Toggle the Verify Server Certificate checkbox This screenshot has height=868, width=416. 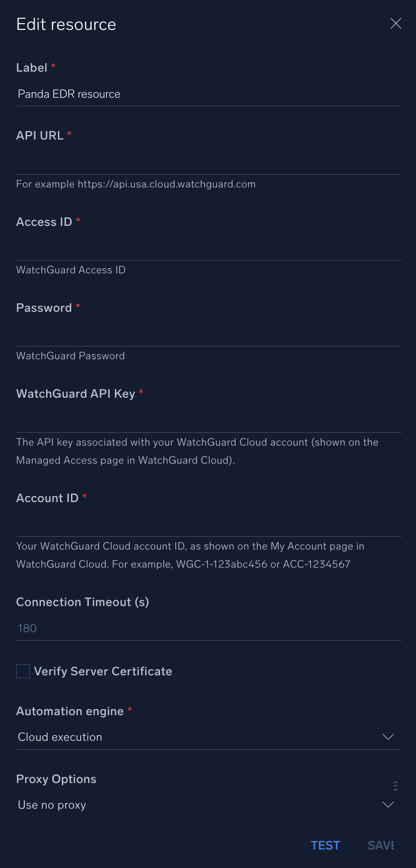point(23,671)
